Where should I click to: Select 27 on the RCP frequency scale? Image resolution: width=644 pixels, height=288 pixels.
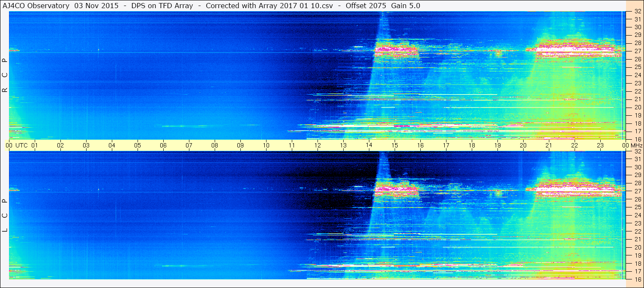click(637, 51)
